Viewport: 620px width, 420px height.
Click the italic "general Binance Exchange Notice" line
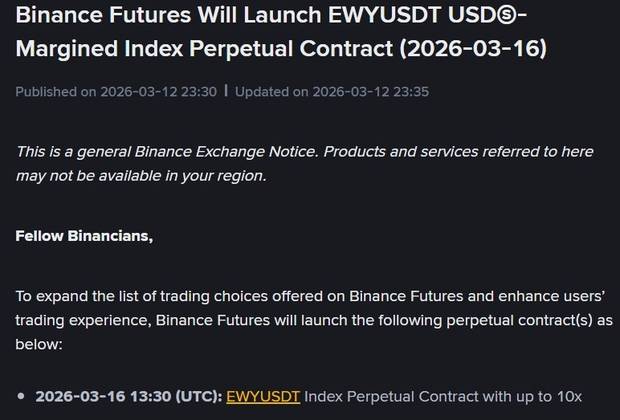[304, 151]
